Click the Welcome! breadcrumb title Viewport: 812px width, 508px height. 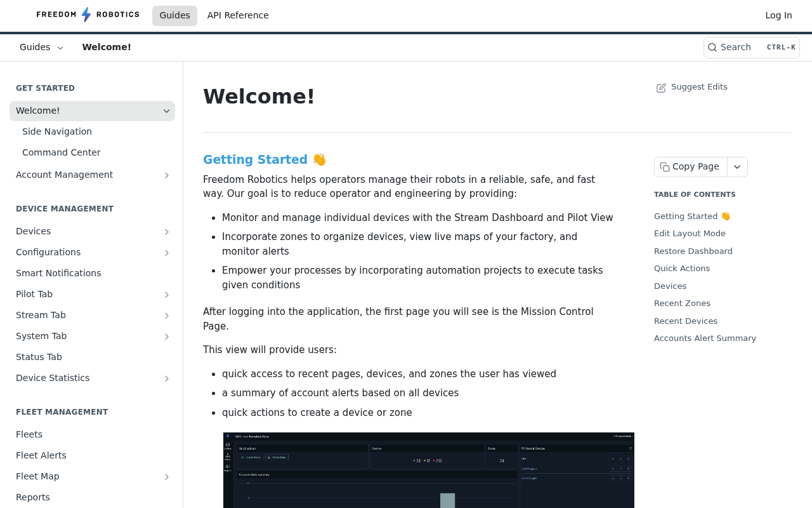107,47
